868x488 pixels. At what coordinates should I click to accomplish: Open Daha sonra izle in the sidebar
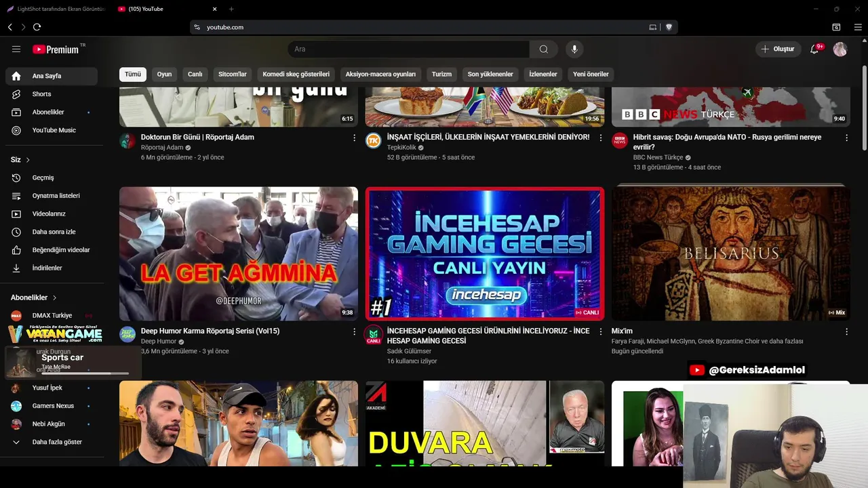[52, 232]
